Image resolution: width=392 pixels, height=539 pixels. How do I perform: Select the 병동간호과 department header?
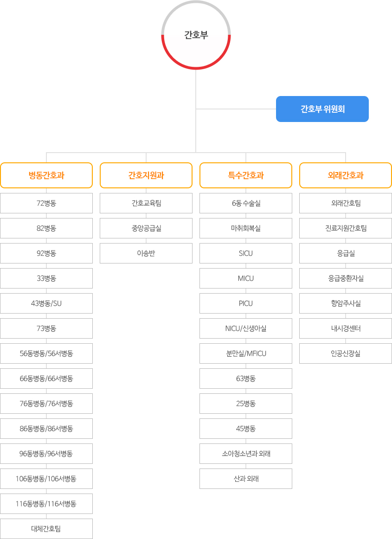pos(46,175)
